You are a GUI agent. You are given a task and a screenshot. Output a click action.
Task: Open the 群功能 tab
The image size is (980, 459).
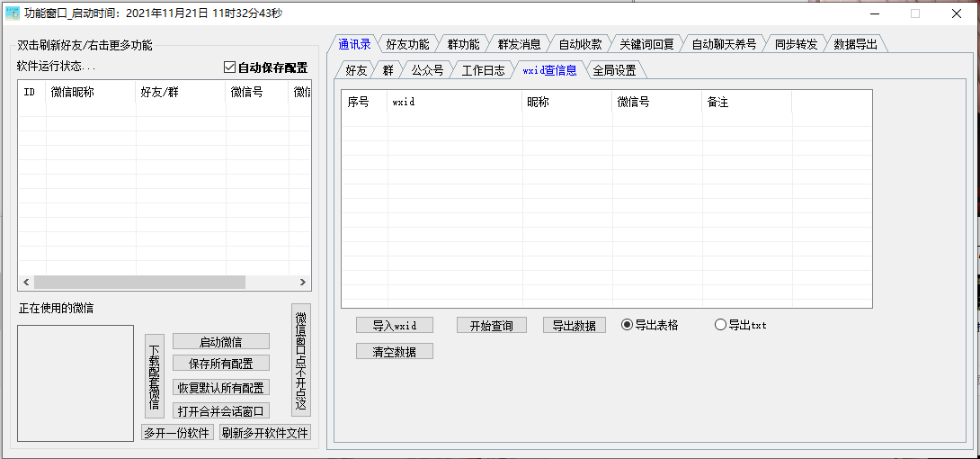pyautogui.click(x=463, y=44)
